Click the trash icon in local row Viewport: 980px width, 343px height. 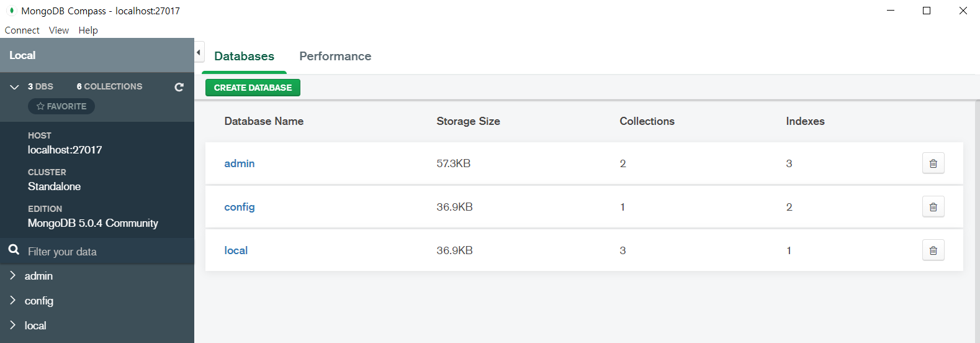tap(933, 250)
